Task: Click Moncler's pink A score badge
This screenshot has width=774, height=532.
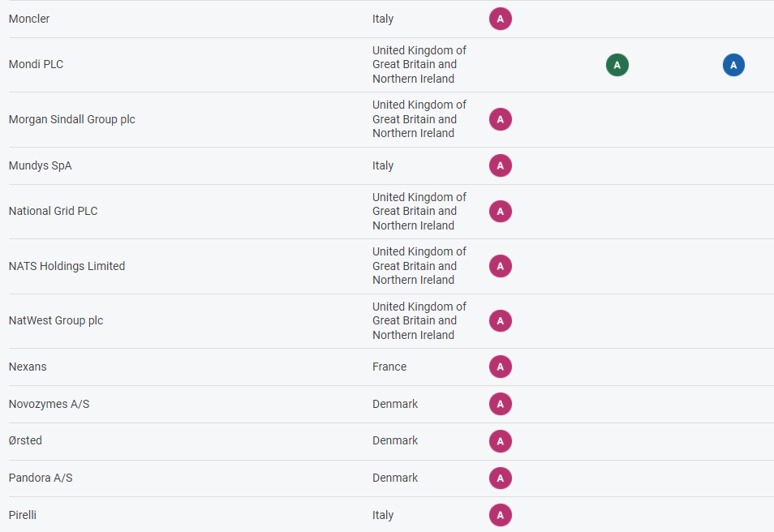Action: (500, 19)
